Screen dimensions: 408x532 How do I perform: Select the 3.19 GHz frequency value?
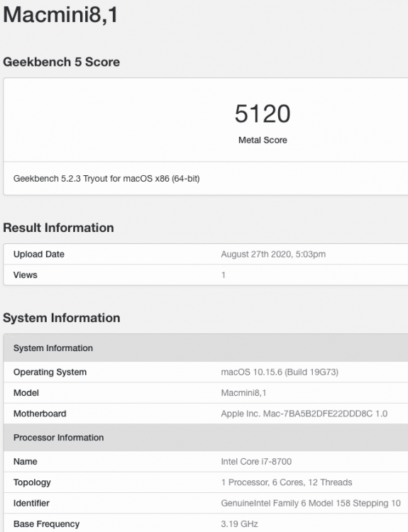point(239,524)
